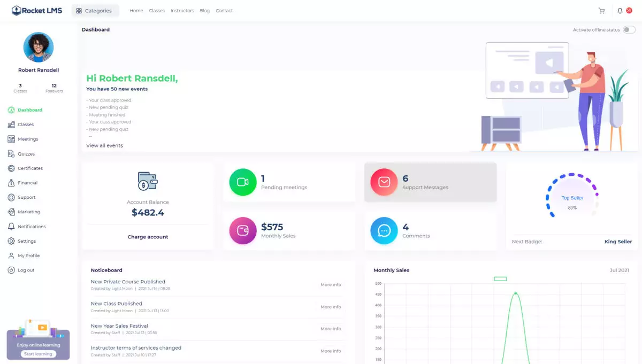Open More info for New Year Sales Festival
The width and height of the screenshot is (642, 364).
(x=331, y=329)
